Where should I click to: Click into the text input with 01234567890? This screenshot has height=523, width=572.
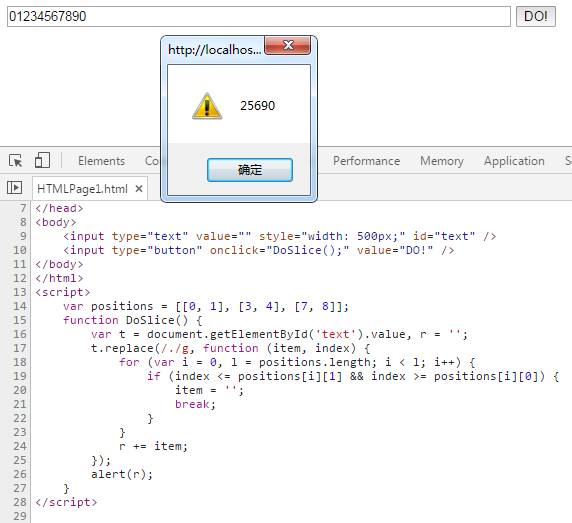coord(259,16)
